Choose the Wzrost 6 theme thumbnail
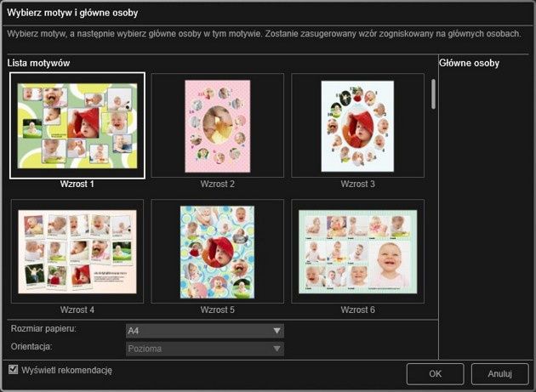The height and width of the screenshot is (392, 536). (x=357, y=251)
